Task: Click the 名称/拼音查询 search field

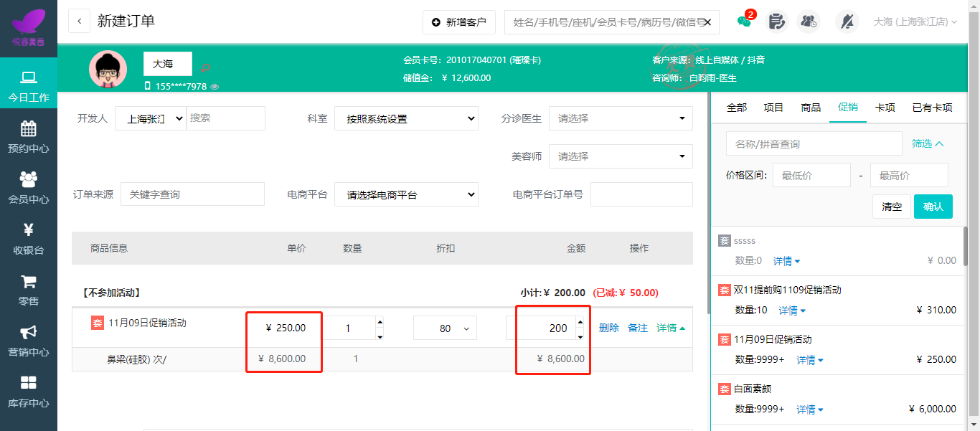Action: click(814, 143)
